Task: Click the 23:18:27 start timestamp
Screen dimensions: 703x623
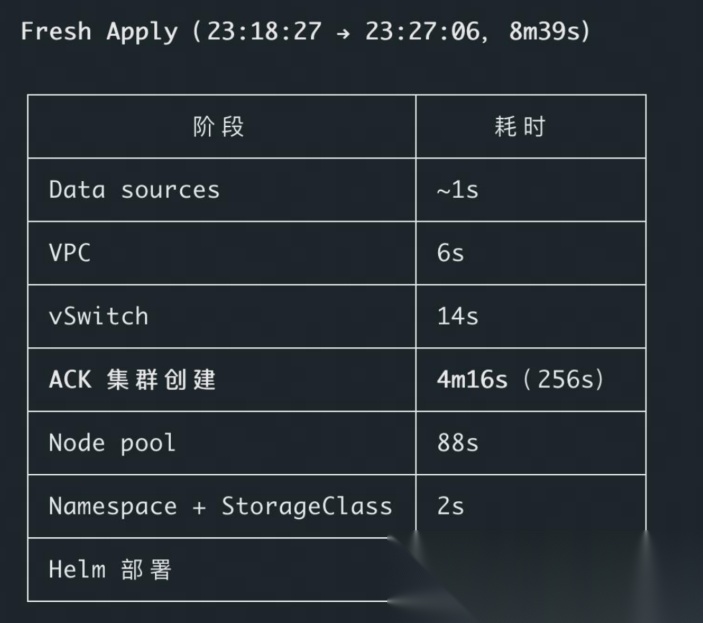Action: (x=265, y=31)
